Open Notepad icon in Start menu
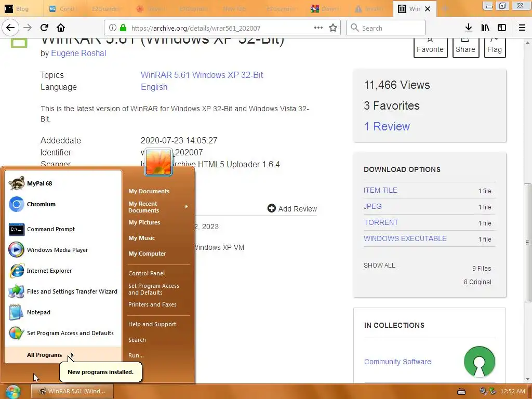 [x=16, y=312]
